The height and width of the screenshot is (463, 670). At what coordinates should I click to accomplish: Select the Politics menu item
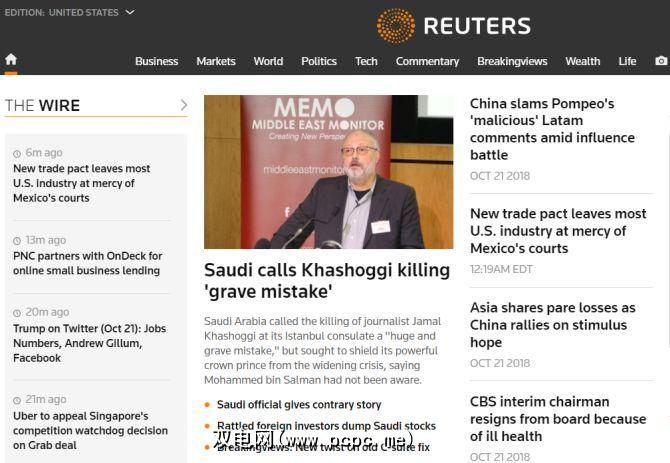tap(319, 61)
